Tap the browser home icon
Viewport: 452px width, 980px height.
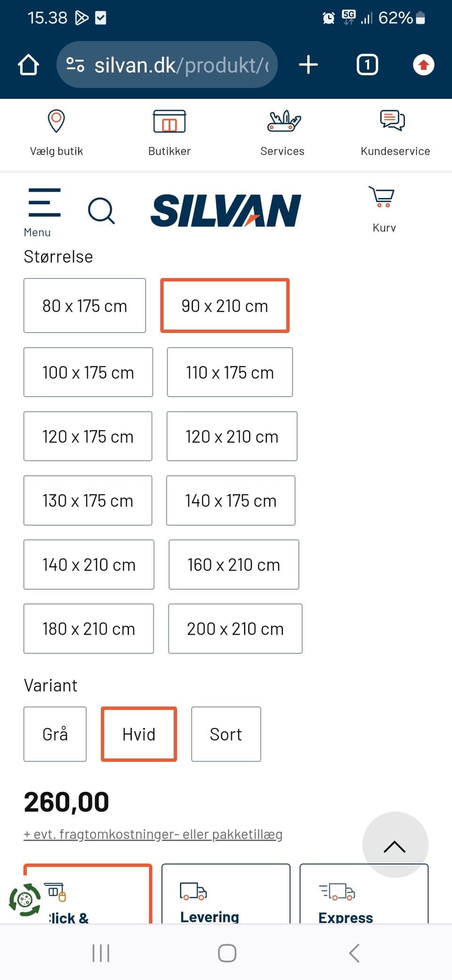pos(28,65)
